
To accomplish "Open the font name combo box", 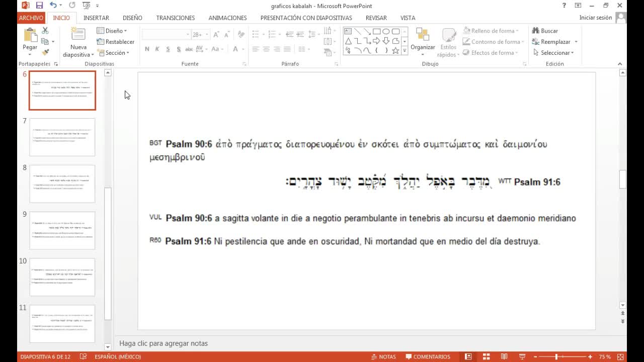I will [x=166, y=35].
